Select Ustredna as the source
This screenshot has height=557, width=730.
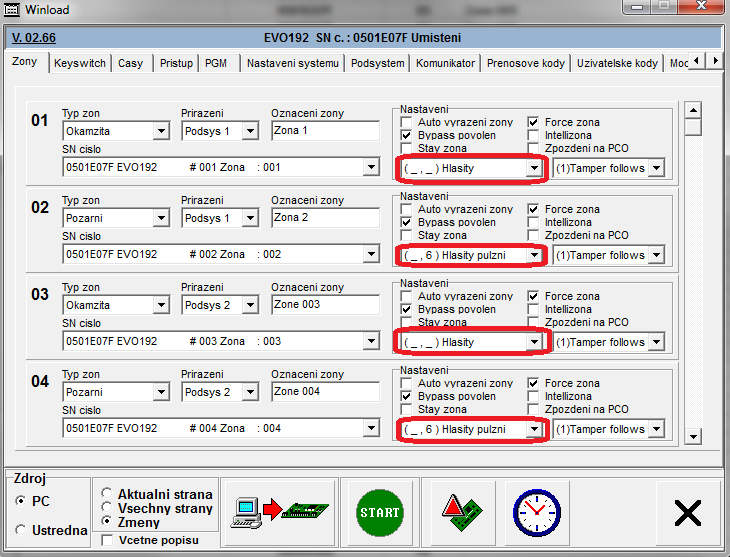[x=21, y=530]
